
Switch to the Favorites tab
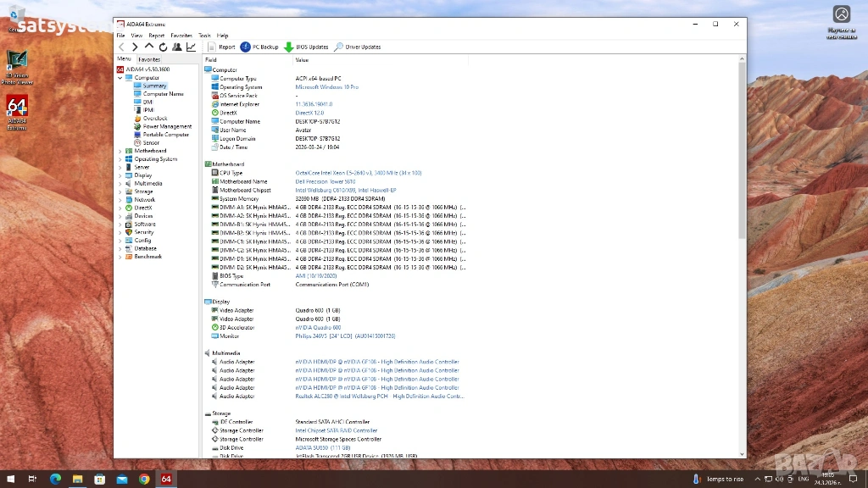(x=149, y=59)
